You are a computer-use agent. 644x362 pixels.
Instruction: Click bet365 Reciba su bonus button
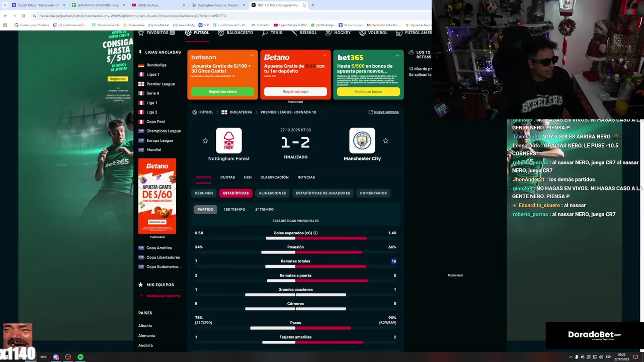pyautogui.click(x=368, y=92)
